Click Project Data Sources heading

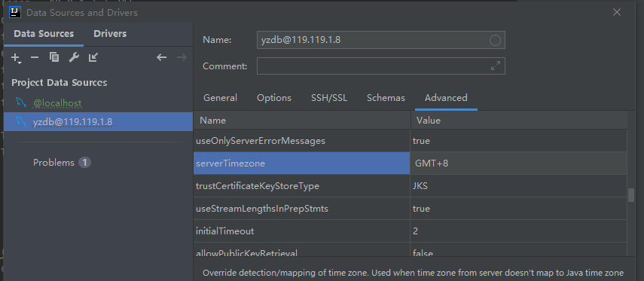pyautogui.click(x=60, y=83)
